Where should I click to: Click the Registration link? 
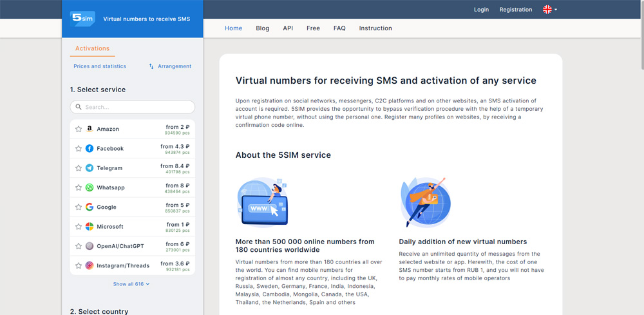(515, 10)
